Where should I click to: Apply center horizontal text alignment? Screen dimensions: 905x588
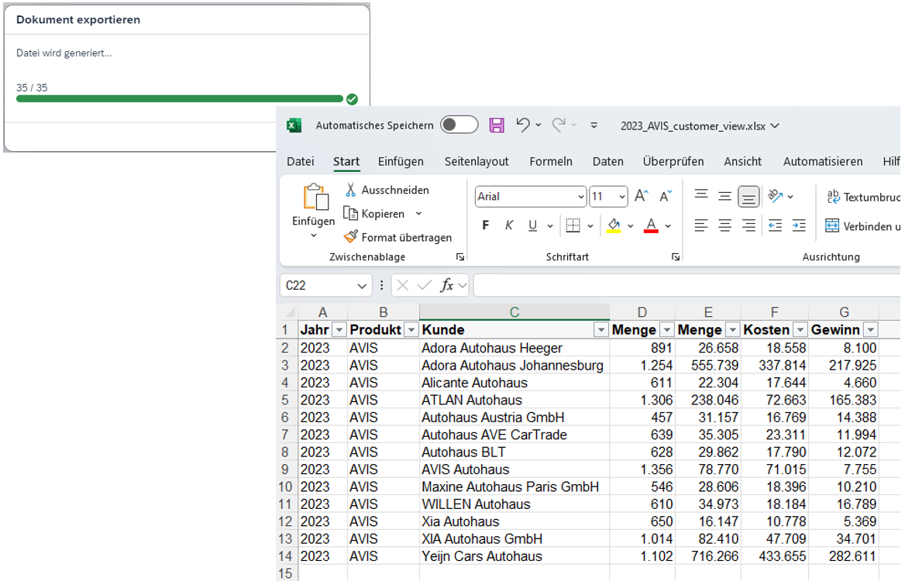coord(724,225)
